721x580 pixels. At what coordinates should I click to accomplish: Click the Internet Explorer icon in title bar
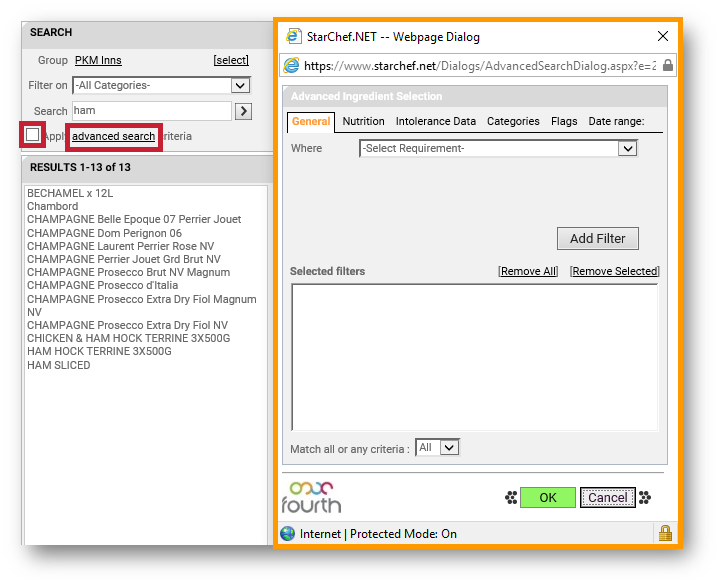coord(293,36)
